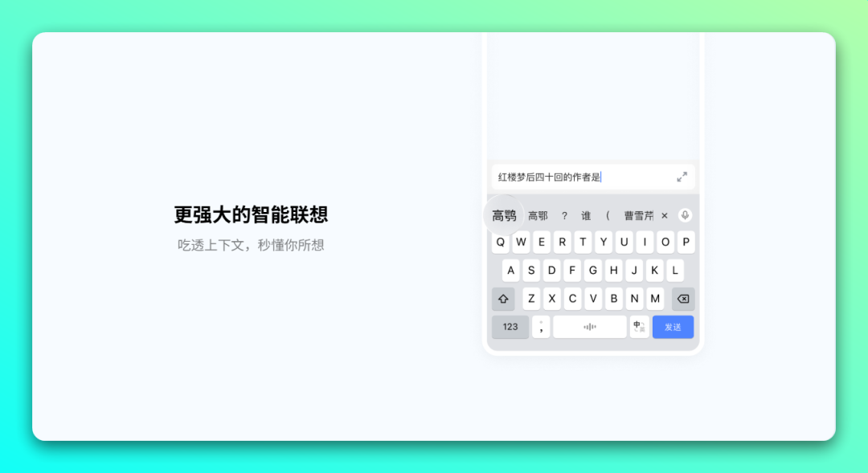Switch to the 123 number keypad
This screenshot has width=868, height=473.
tap(510, 326)
